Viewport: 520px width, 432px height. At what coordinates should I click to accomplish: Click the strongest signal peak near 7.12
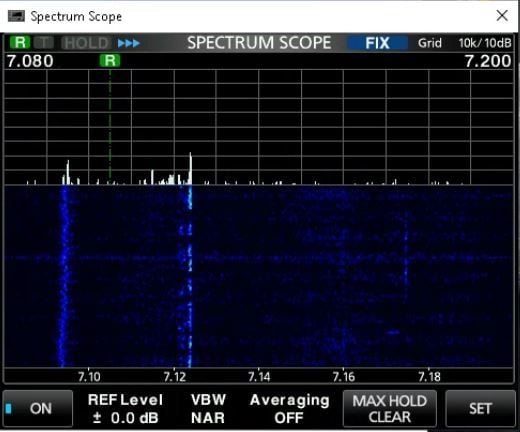point(190,168)
